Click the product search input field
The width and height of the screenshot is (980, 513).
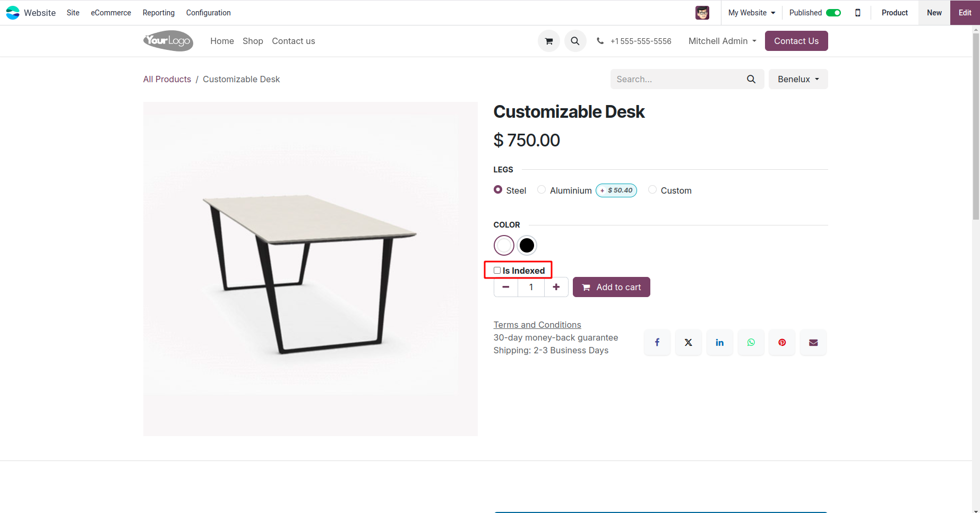677,79
